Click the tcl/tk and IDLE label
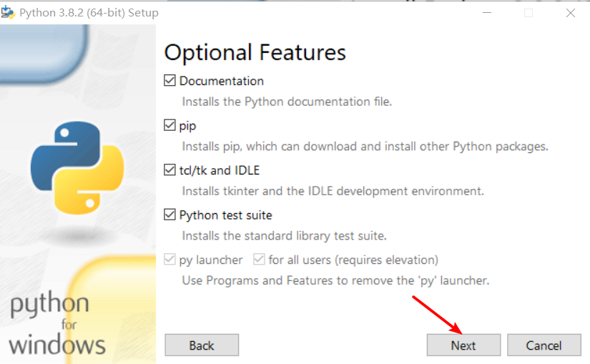The width and height of the screenshot is (590, 364). tap(220, 170)
